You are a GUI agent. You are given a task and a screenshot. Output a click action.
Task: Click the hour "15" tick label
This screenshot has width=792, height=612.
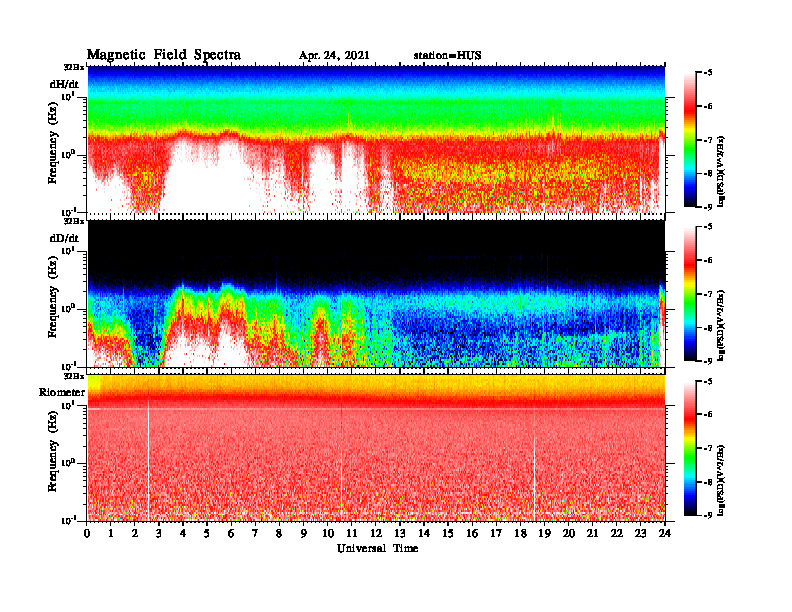pos(448,533)
